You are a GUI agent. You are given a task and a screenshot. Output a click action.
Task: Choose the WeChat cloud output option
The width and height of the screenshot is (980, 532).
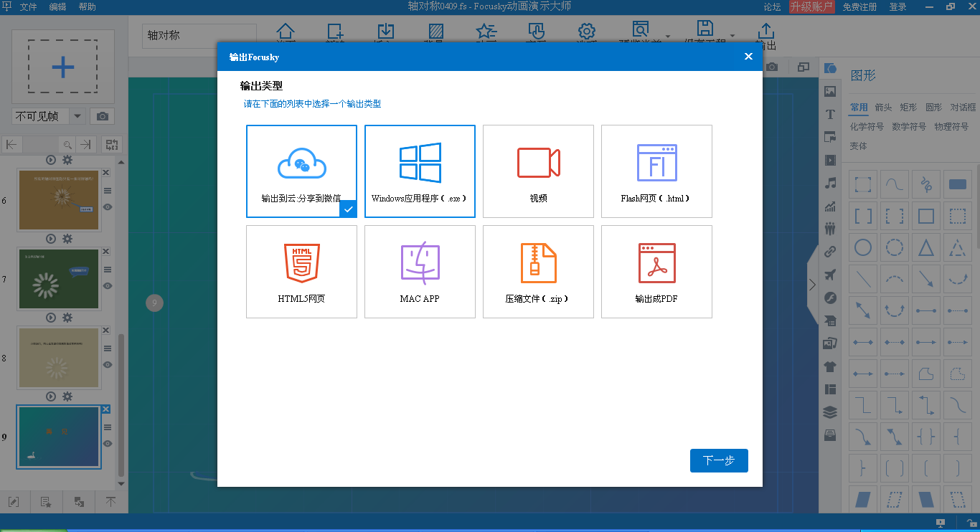(x=301, y=171)
